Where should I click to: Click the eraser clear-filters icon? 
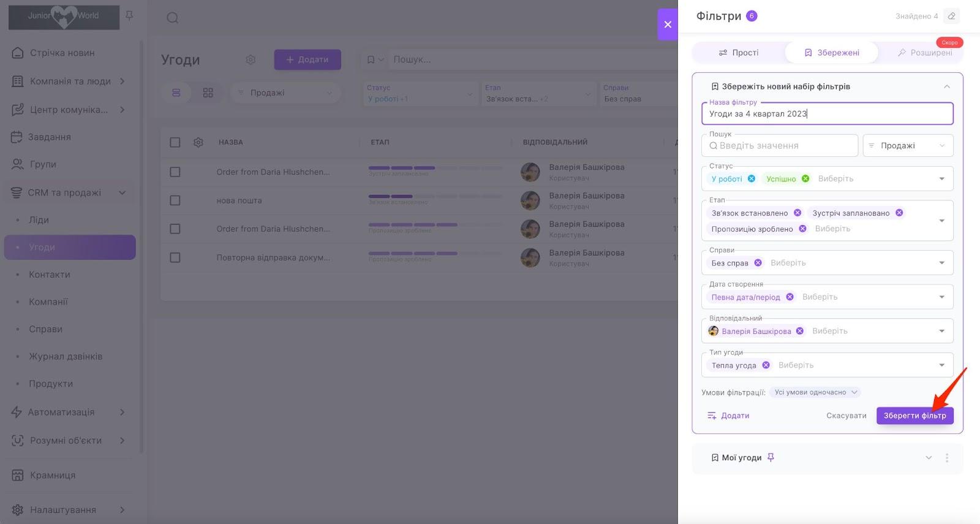[x=951, y=16]
